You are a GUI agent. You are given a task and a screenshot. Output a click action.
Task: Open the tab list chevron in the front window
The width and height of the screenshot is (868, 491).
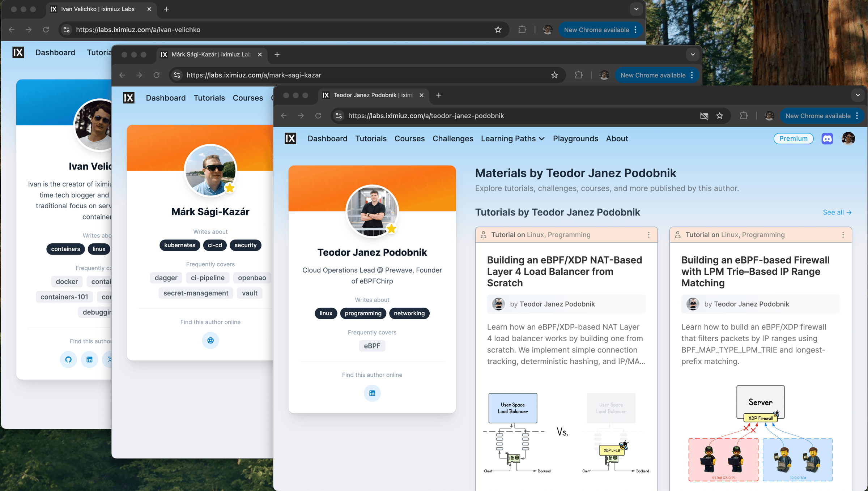[858, 95]
